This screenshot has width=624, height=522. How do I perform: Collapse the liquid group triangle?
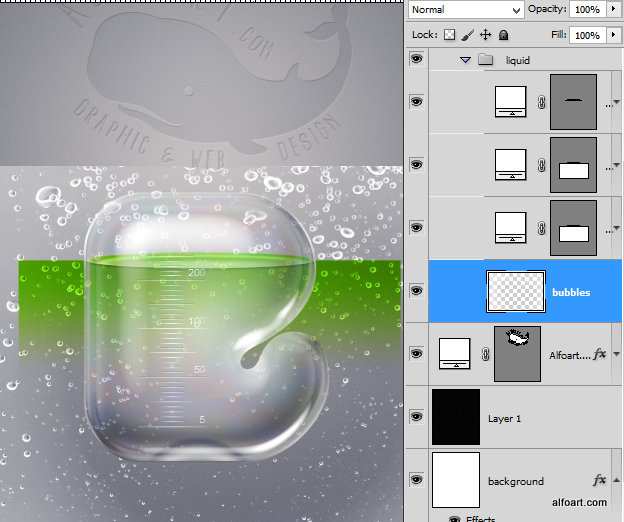465,60
